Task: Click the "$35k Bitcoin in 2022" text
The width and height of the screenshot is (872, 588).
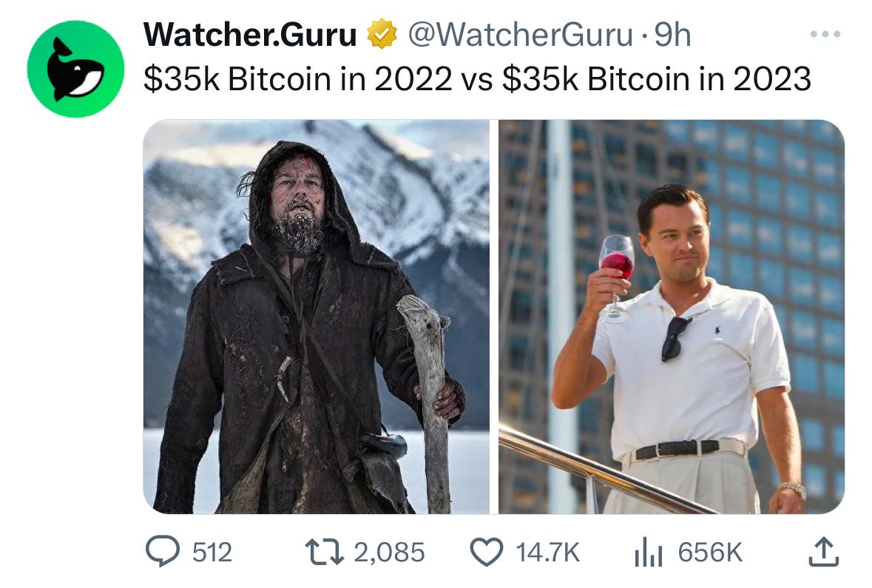Action: (x=298, y=78)
